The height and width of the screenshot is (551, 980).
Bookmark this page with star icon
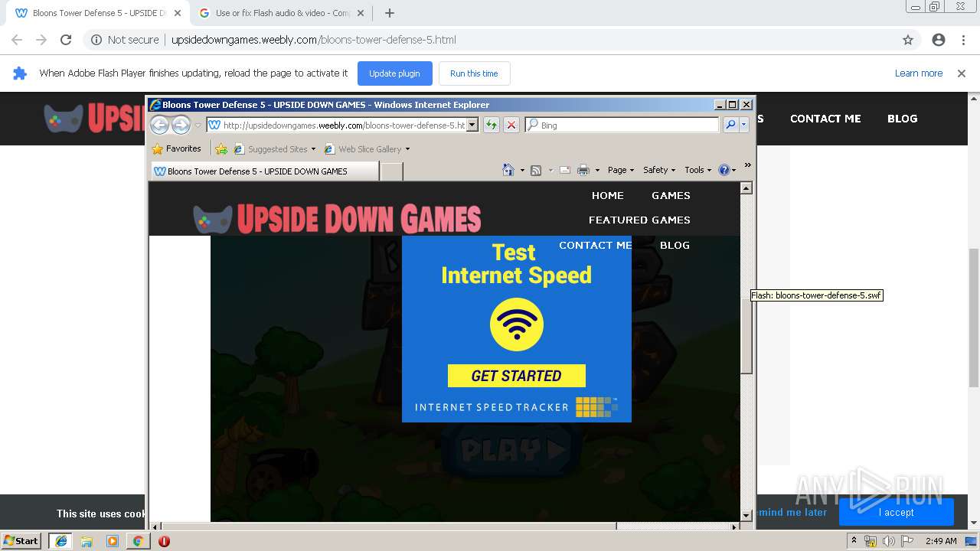tap(908, 40)
